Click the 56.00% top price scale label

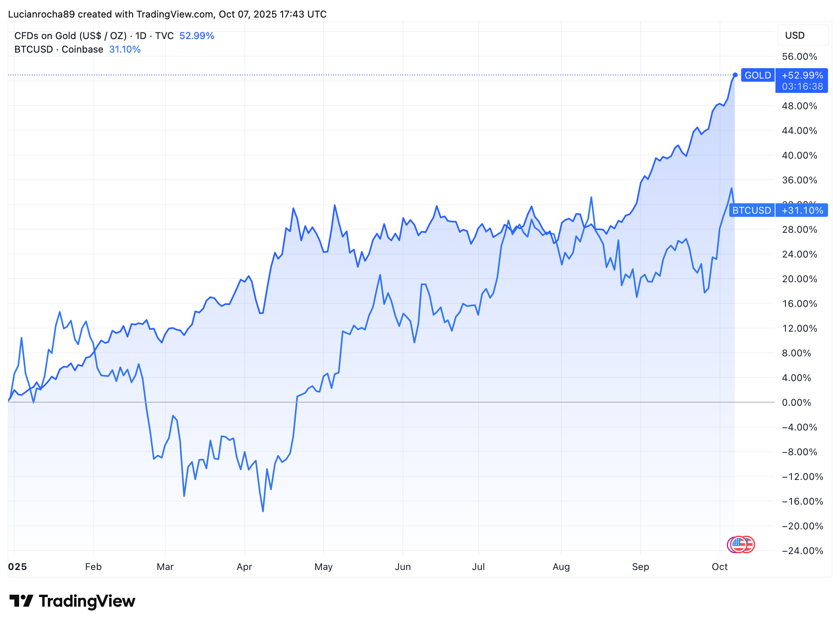[799, 57]
